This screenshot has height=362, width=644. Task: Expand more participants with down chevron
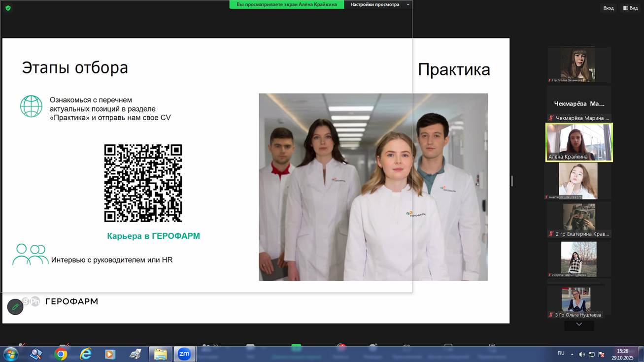click(579, 325)
